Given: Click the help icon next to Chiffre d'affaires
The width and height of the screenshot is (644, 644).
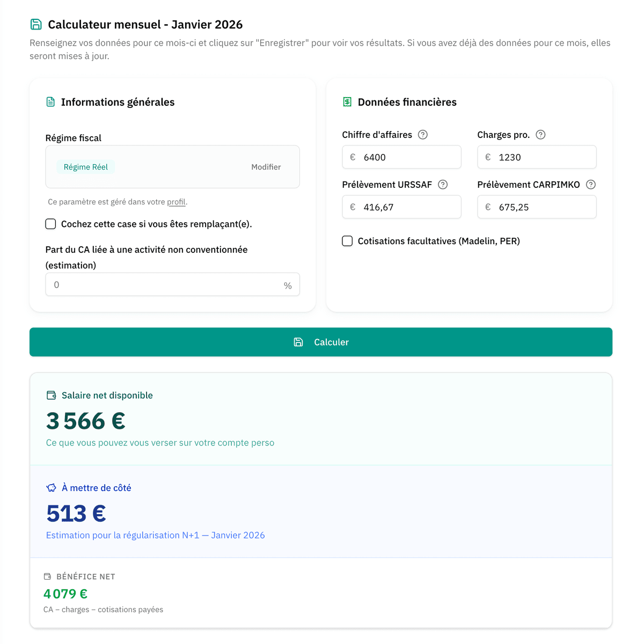Looking at the screenshot, I should pos(422,135).
